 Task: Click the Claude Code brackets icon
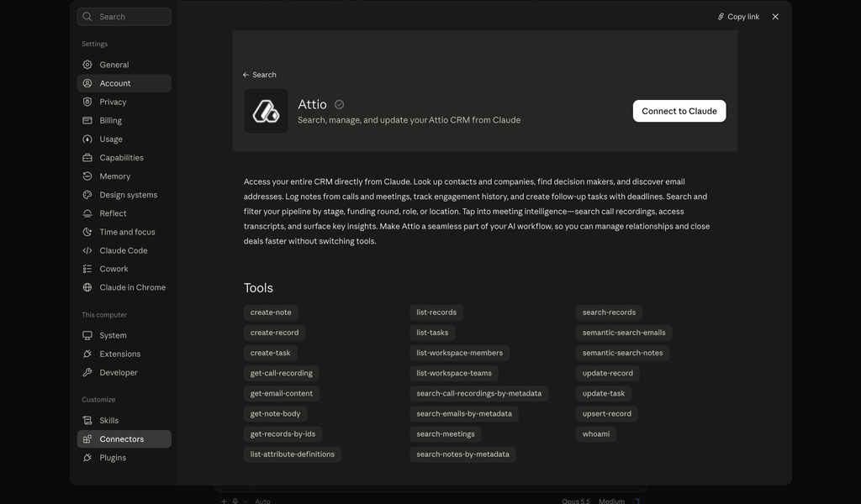point(87,250)
